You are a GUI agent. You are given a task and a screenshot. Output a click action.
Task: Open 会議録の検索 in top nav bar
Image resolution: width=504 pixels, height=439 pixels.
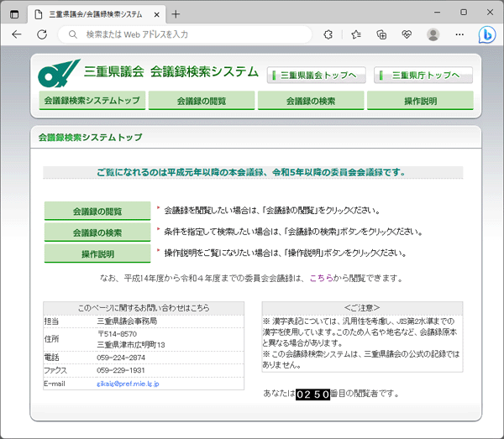click(311, 101)
